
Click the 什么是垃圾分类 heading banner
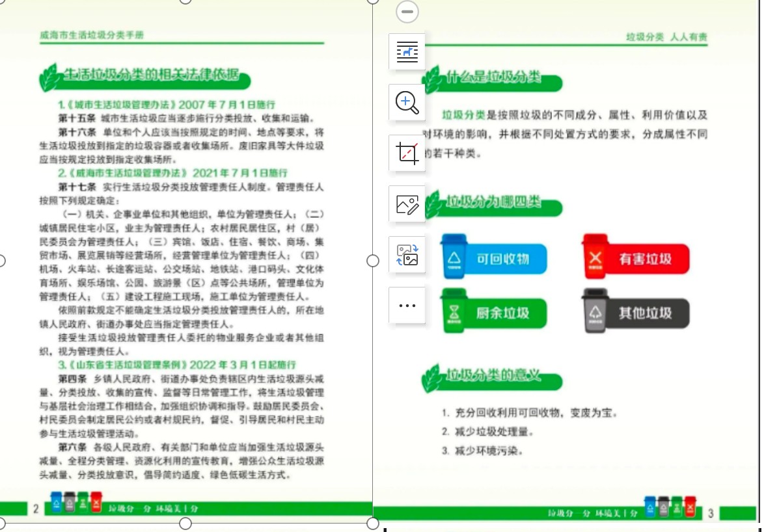pos(493,78)
